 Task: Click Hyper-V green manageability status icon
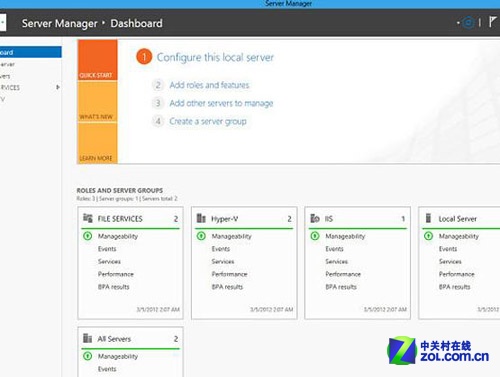[x=201, y=236]
